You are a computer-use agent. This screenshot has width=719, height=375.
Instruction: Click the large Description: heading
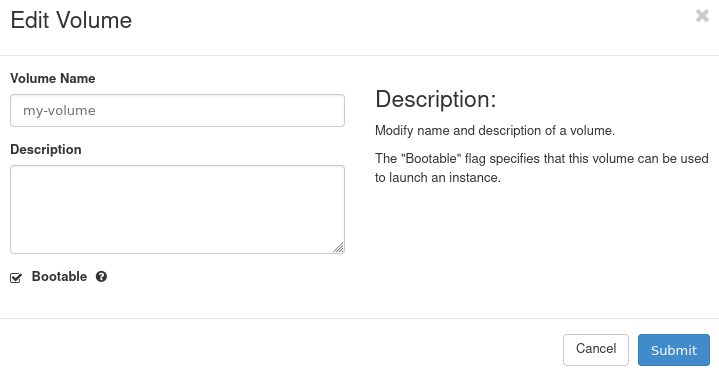(x=436, y=99)
